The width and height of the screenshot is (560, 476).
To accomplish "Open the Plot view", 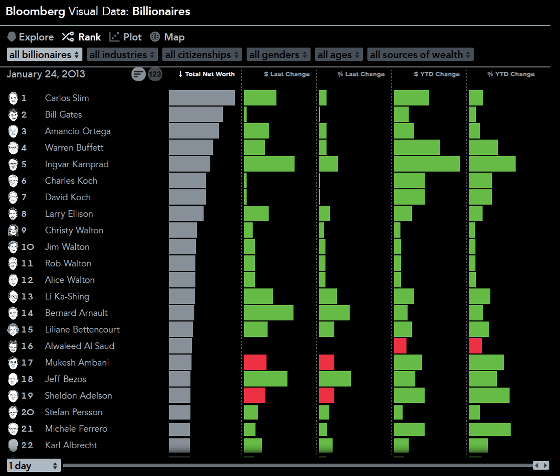I will point(125,37).
